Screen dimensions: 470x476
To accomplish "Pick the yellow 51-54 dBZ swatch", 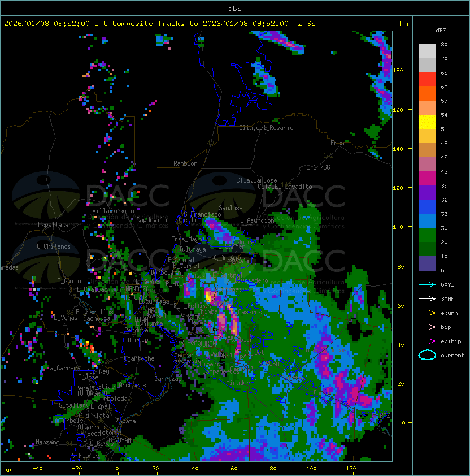I will (x=427, y=122).
